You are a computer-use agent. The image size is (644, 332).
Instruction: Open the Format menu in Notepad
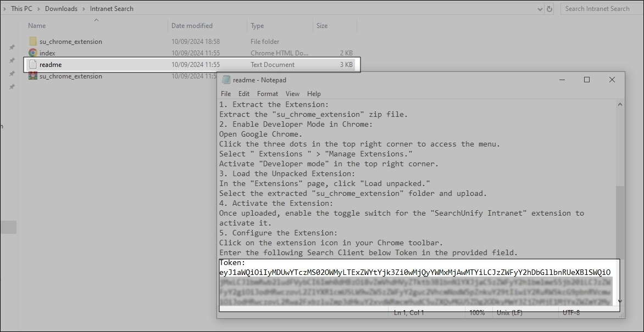point(268,94)
